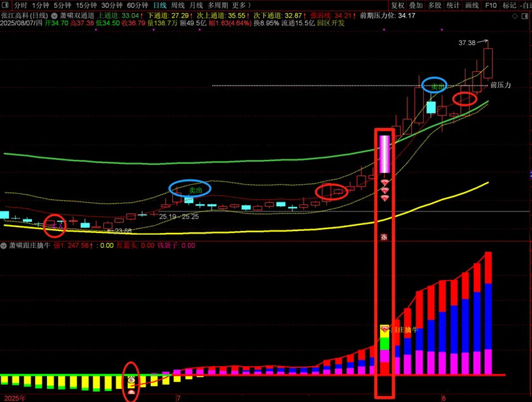Click the 复权 adjustment button
532x402 pixels.
click(x=398, y=5)
